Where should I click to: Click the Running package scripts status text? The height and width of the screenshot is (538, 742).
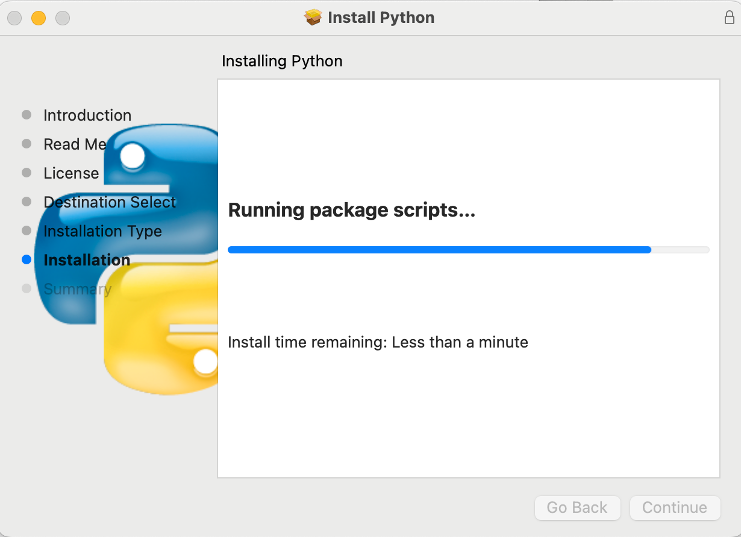352,210
